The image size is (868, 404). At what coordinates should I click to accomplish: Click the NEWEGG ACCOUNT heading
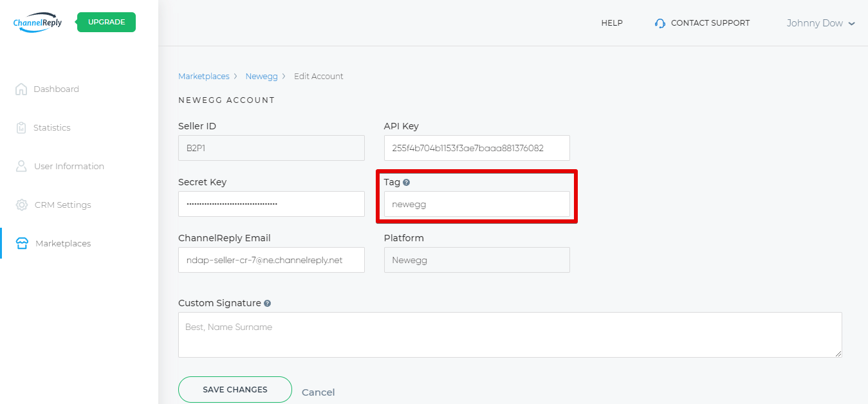(226, 100)
